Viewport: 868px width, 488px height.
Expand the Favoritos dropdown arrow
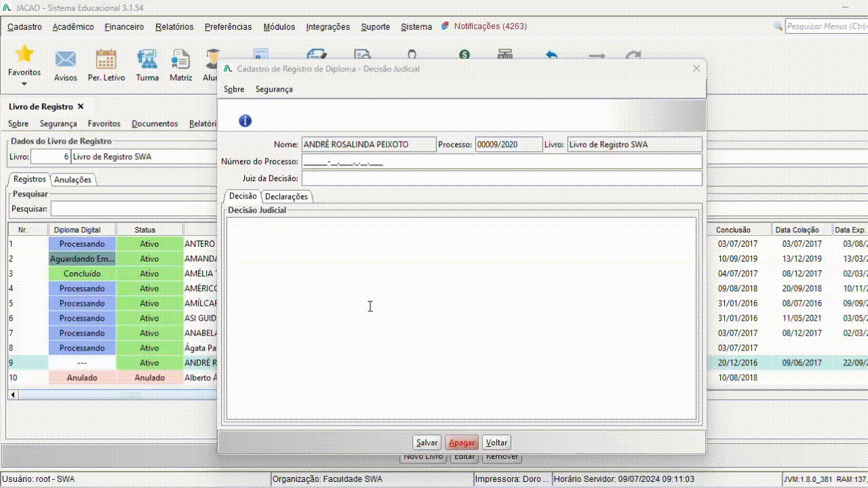(24, 84)
